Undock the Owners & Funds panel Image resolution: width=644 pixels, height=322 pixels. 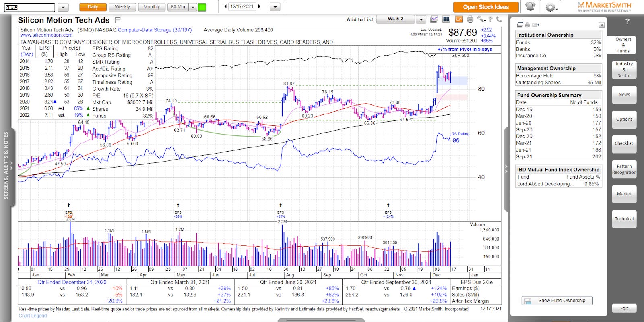[520, 25]
